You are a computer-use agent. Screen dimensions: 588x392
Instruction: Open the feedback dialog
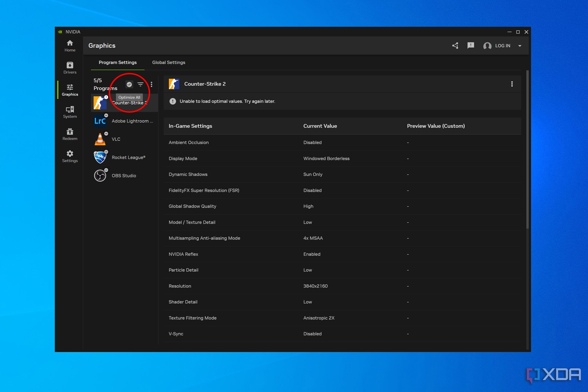click(471, 45)
